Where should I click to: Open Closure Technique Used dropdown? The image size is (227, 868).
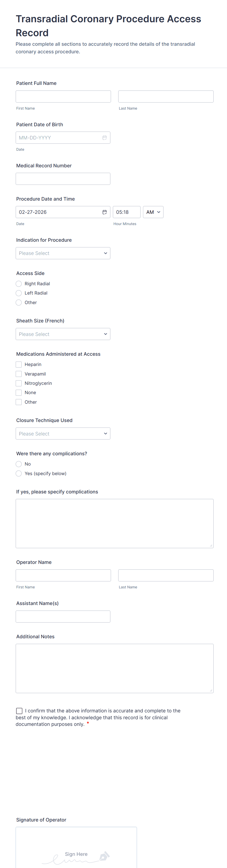[x=63, y=434]
